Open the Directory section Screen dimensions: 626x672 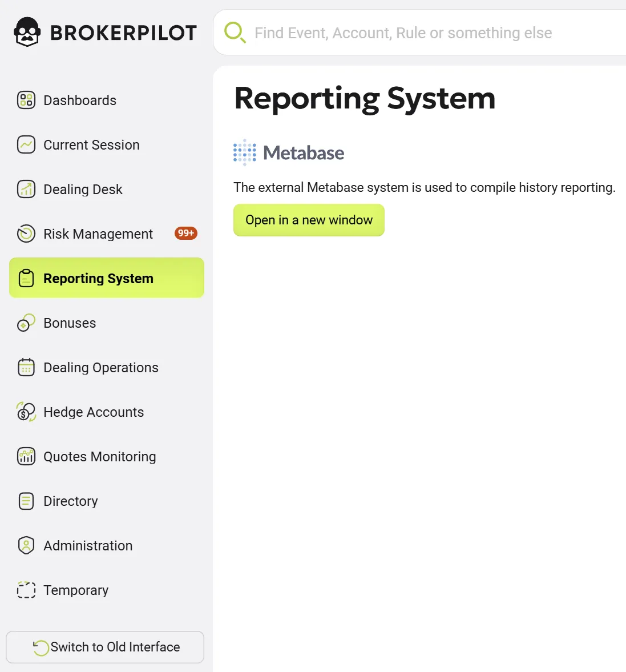pos(107,501)
